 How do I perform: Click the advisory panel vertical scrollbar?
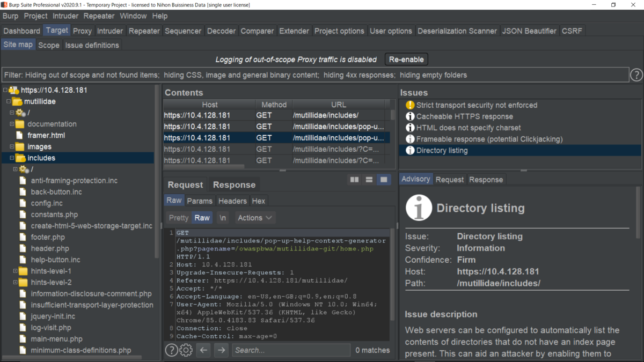[638, 212]
